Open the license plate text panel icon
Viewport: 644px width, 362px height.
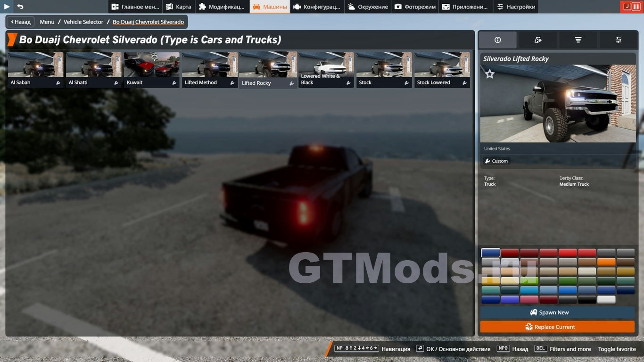click(538, 40)
